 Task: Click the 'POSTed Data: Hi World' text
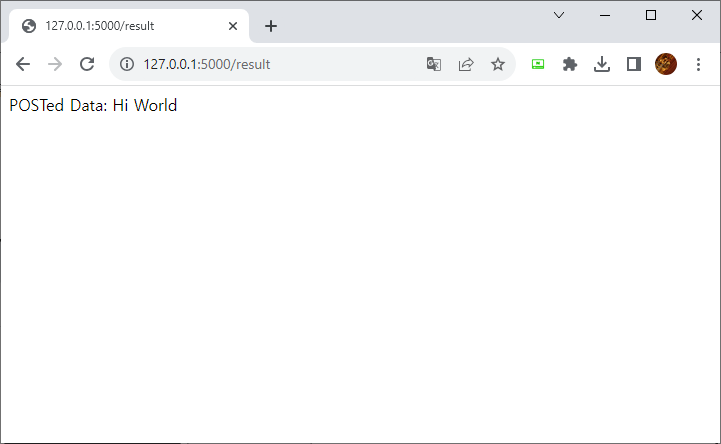(93, 105)
